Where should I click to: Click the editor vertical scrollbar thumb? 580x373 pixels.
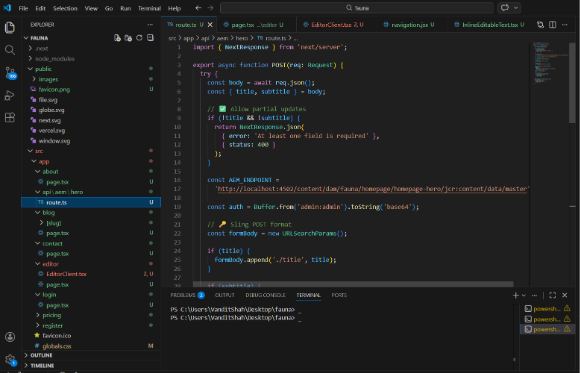[572, 83]
